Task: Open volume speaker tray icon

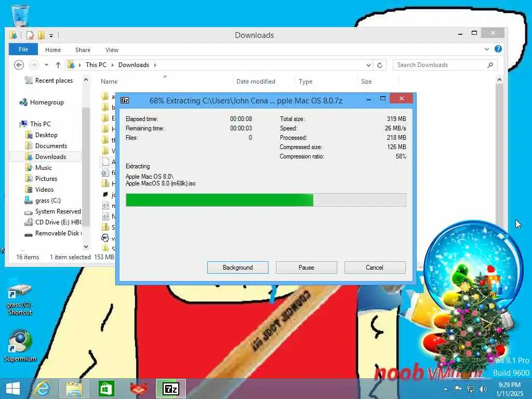Action: pyautogui.click(x=483, y=389)
